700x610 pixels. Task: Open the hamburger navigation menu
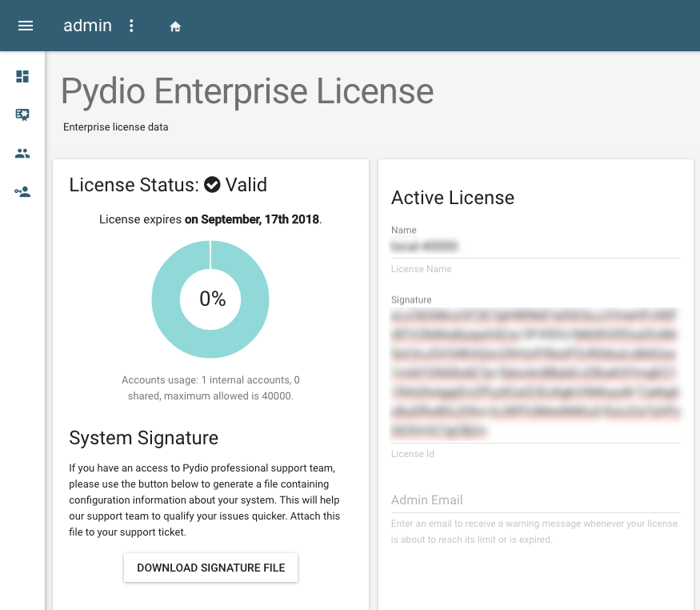click(26, 26)
